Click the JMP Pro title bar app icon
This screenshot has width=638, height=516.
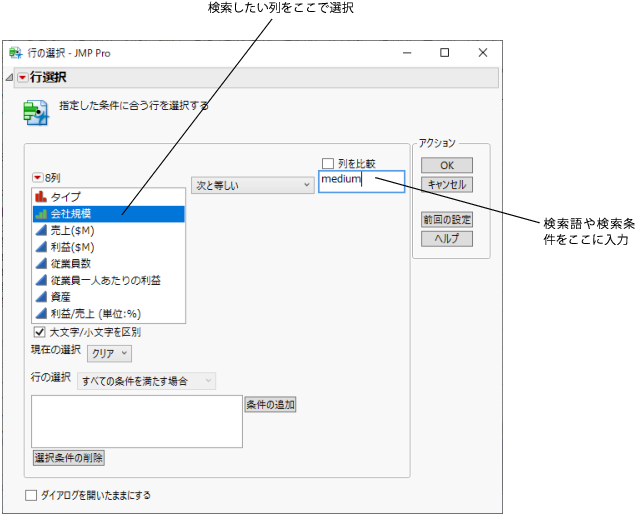click(15, 53)
